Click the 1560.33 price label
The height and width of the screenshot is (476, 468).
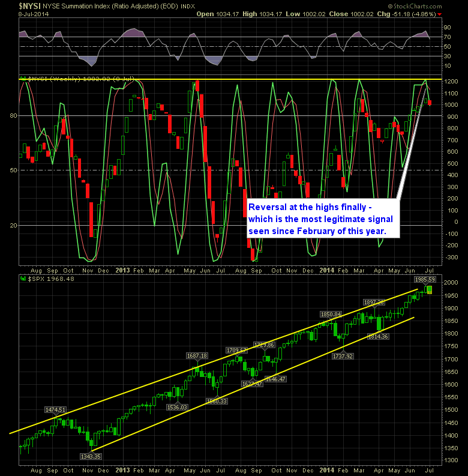click(217, 402)
